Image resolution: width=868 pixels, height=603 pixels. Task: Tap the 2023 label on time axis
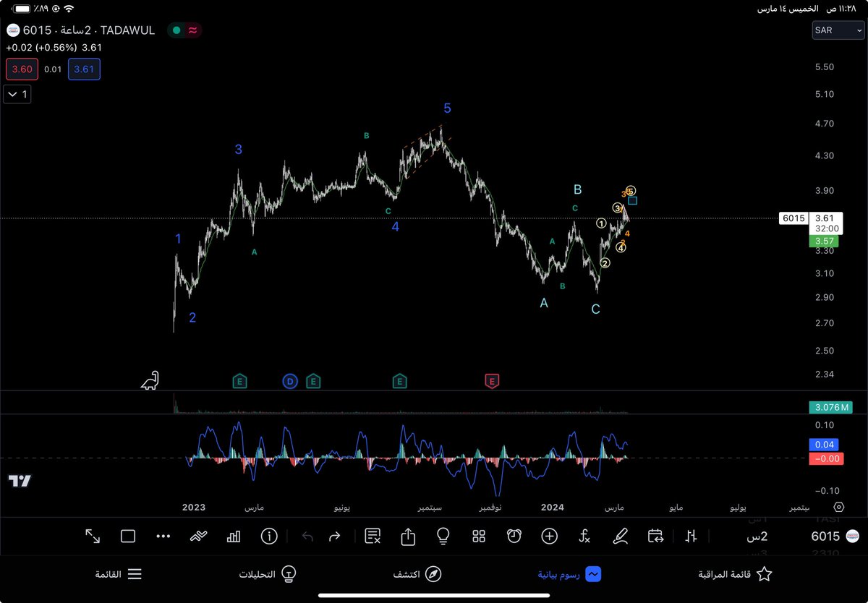pos(194,508)
